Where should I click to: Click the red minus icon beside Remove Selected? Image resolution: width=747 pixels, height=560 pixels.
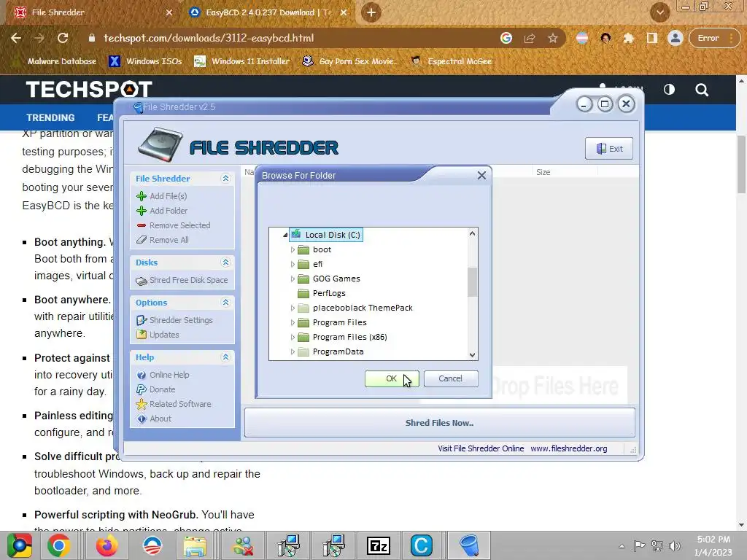tap(142, 225)
